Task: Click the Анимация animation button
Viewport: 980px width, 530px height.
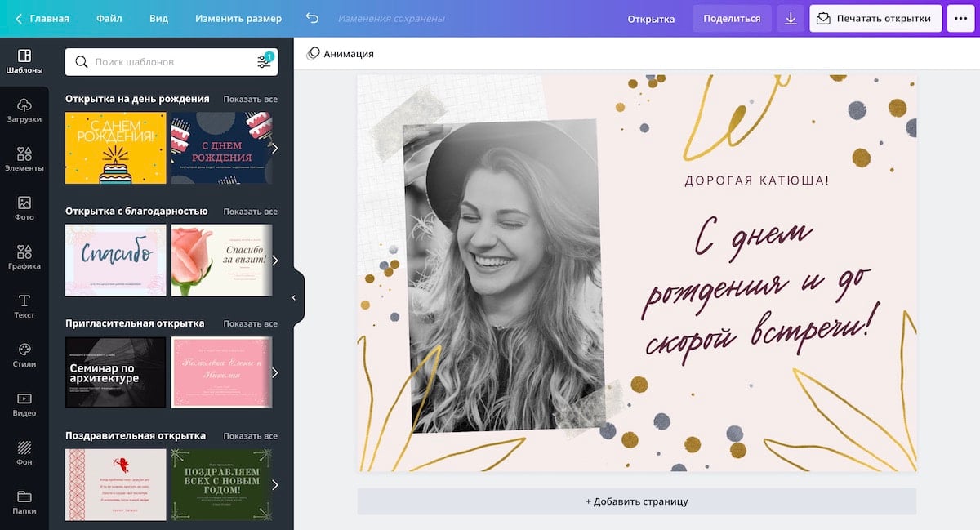Action: point(341,53)
